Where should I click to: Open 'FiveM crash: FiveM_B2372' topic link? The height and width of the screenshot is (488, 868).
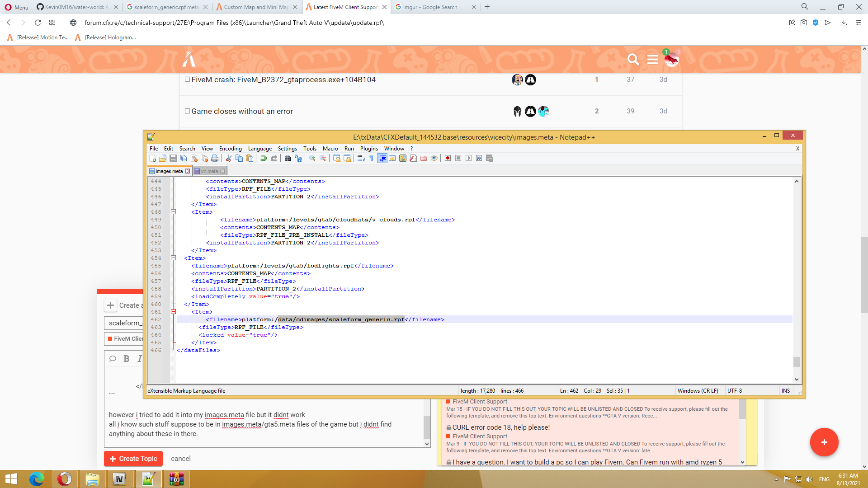[x=283, y=80]
